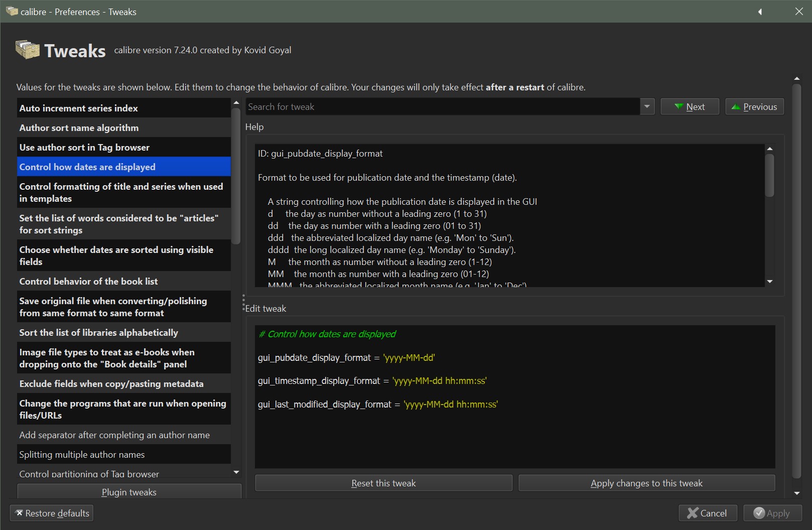Image resolution: width=812 pixels, height=530 pixels.
Task: Select Control how dates are displayed tweak
Action: tap(124, 167)
